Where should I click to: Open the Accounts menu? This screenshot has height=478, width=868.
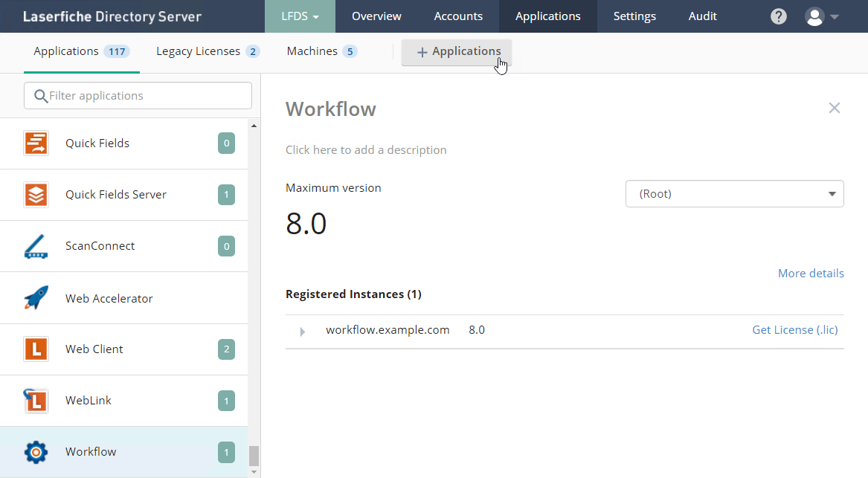point(458,16)
